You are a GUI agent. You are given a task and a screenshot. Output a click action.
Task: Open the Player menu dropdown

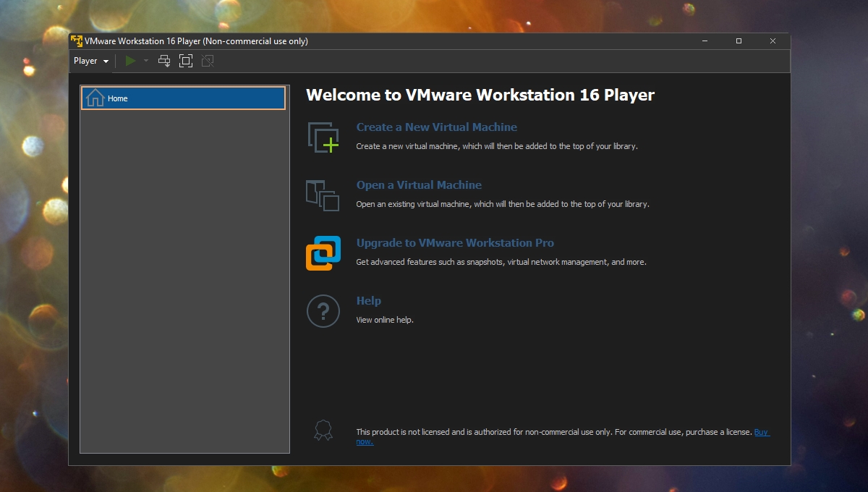91,61
